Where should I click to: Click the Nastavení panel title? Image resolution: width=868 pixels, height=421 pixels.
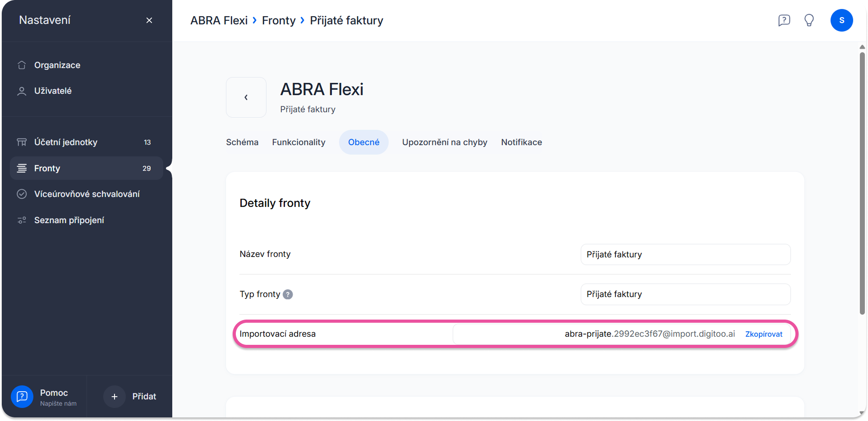45,20
